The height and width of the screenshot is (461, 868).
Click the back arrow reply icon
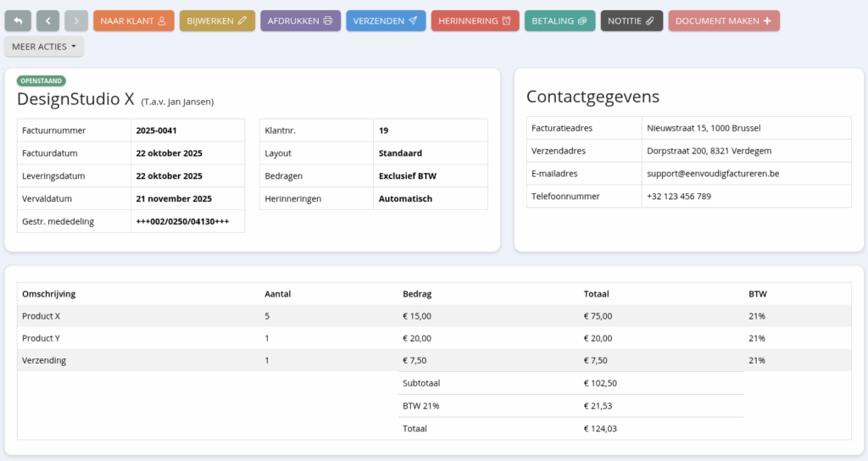18,20
